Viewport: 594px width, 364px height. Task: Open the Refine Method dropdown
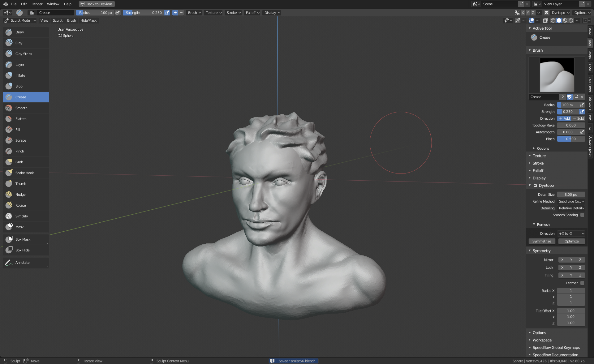click(571, 201)
